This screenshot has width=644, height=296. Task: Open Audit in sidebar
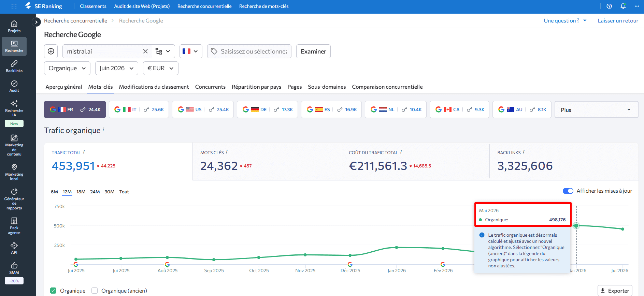click(x=14, y=86)
